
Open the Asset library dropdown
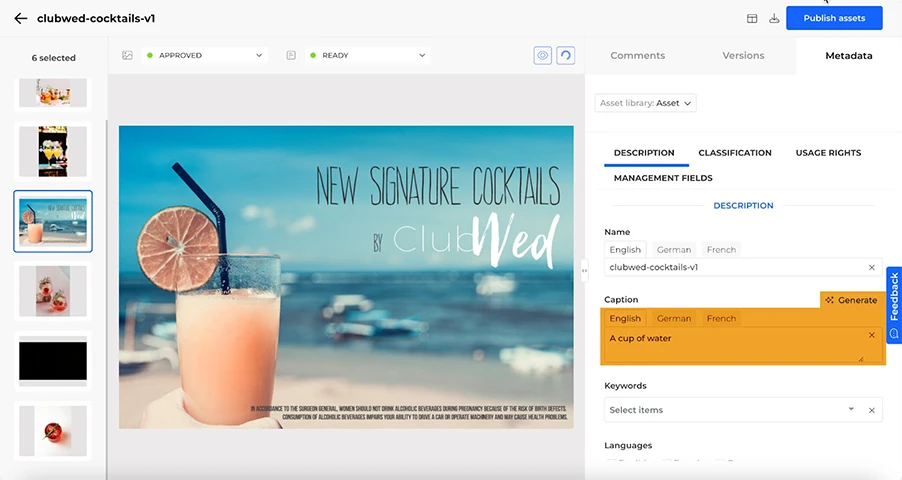click(x=645, y=103)
